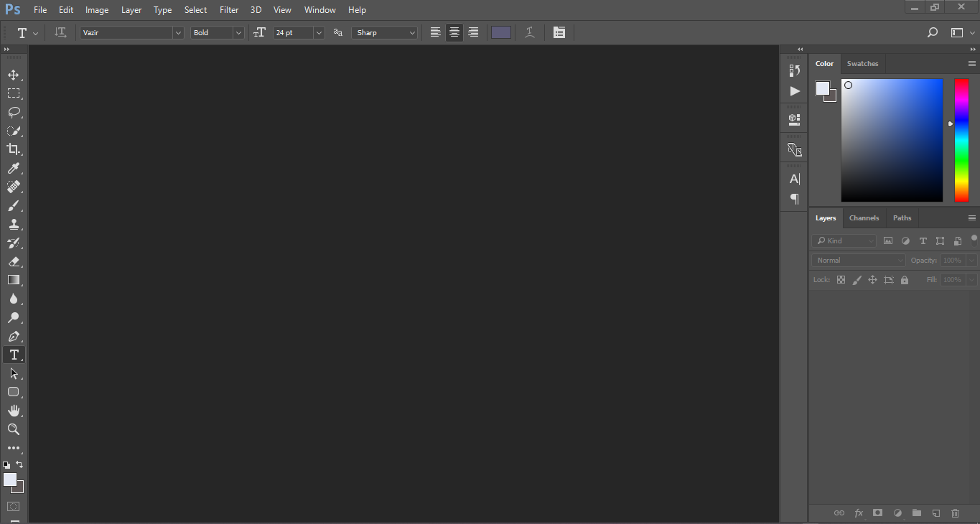Click inside the Color panel picker field
Image resolution: width=980 pixels, height=524 pixels.
(x=892, y=140)
